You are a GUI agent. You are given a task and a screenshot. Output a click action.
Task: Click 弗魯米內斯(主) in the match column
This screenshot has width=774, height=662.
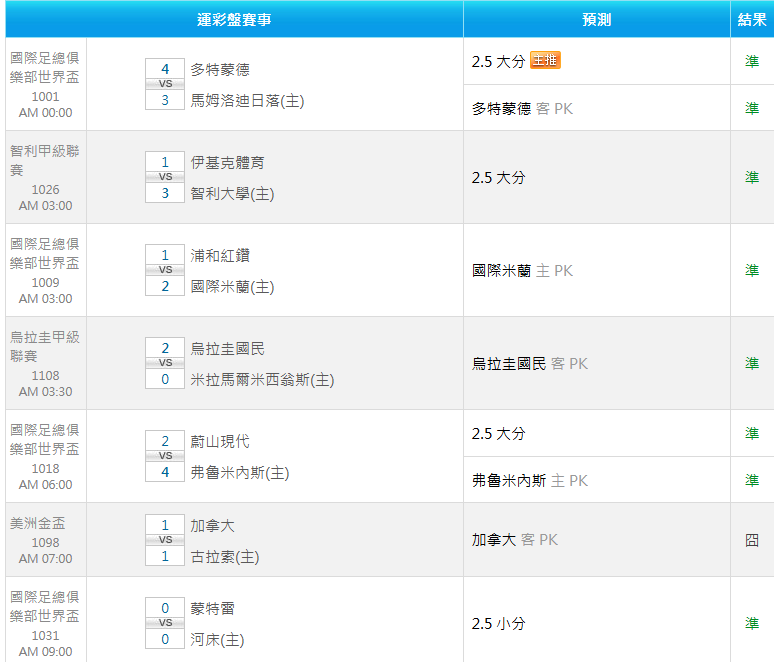pos(240,472)
